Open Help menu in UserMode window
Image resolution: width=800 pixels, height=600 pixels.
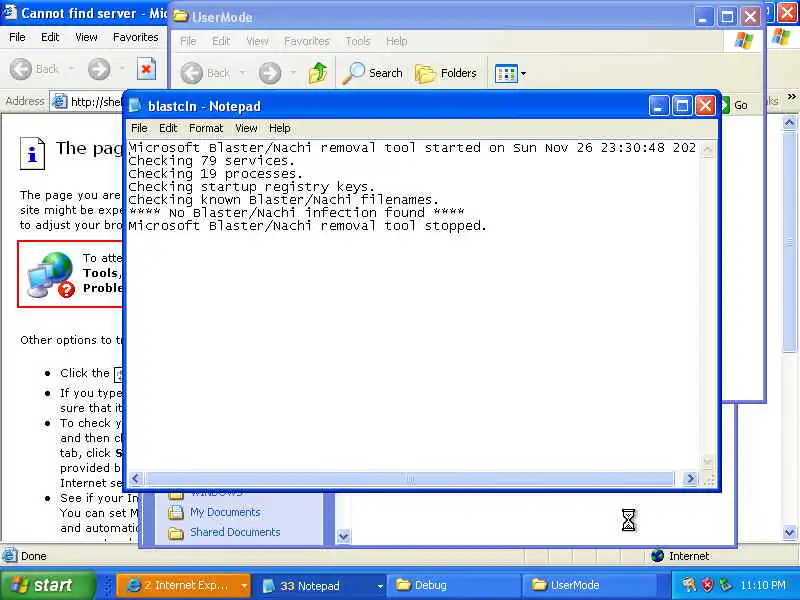396,41
